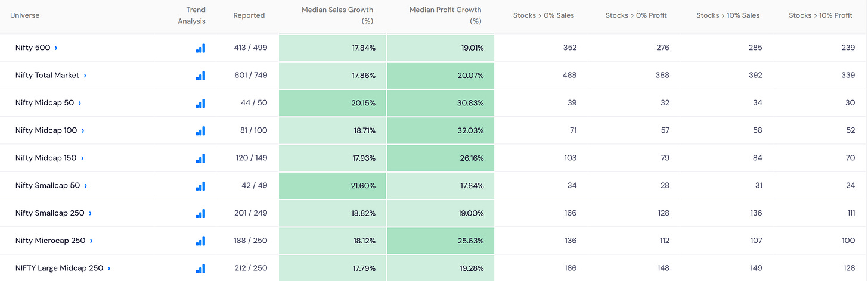Open the Nifty Smallcap 250 link
Image resolution: width=868 pixels, height=281 pixels.
tap(50, 213)
